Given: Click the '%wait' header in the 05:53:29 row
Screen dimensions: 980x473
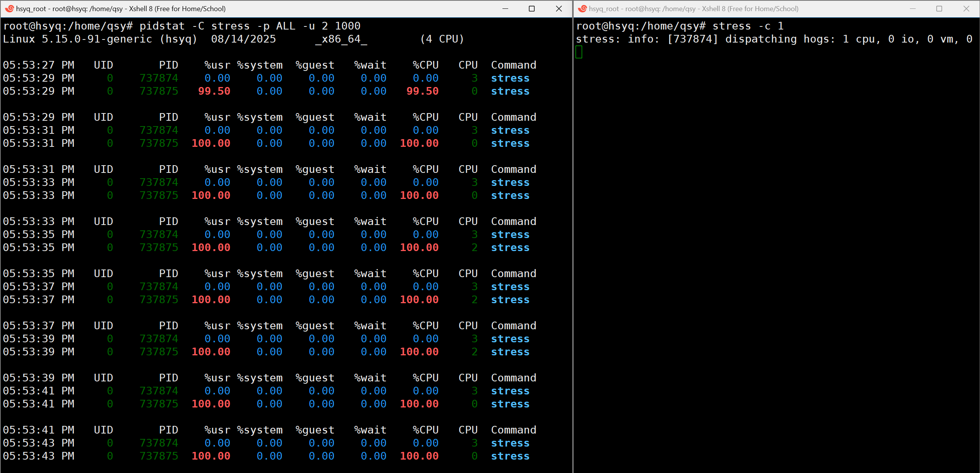Looking at the screenshot, I should 370,117.
